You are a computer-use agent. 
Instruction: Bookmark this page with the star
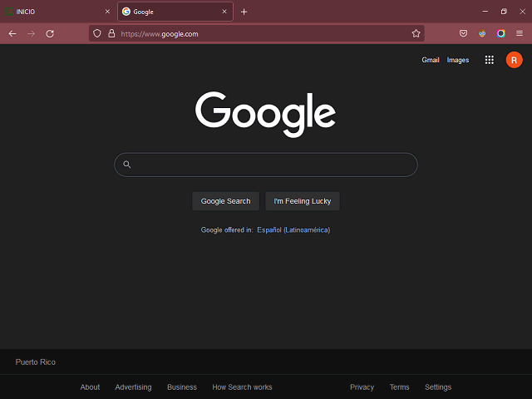(x=416, y=33)
